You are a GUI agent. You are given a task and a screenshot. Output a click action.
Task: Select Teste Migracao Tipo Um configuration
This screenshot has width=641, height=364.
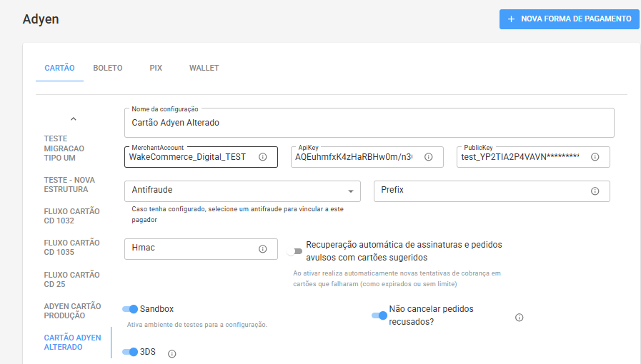pos(64,148)
